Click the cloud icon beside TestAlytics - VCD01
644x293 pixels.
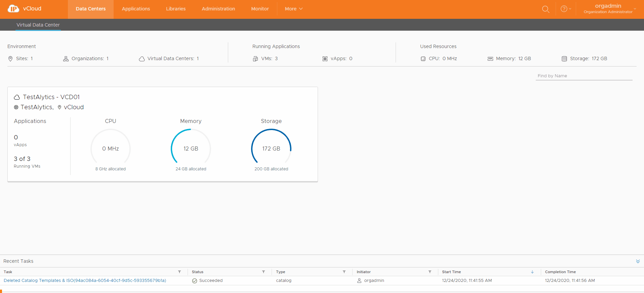pos(17,97)
